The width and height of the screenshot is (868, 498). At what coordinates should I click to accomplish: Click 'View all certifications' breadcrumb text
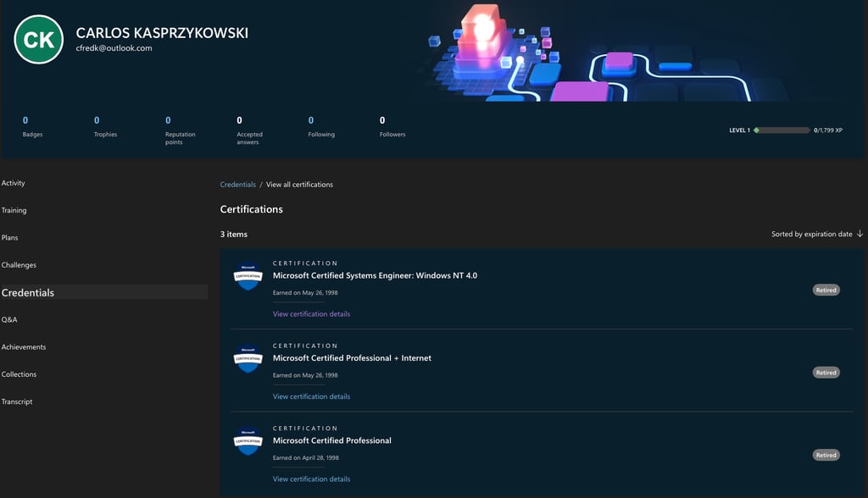(299, 185)
